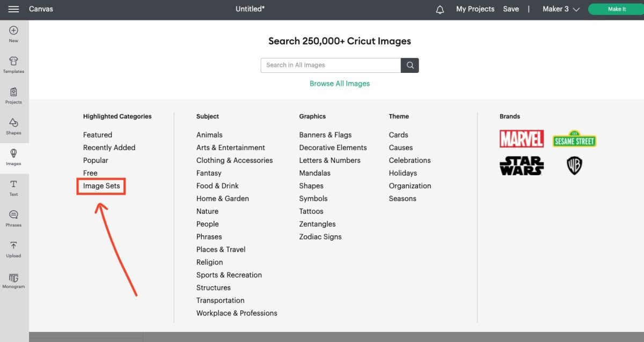The height and width of the screenshot is (342, 644).
Task: Select the Transportation subject
Action: coord(221,301)
